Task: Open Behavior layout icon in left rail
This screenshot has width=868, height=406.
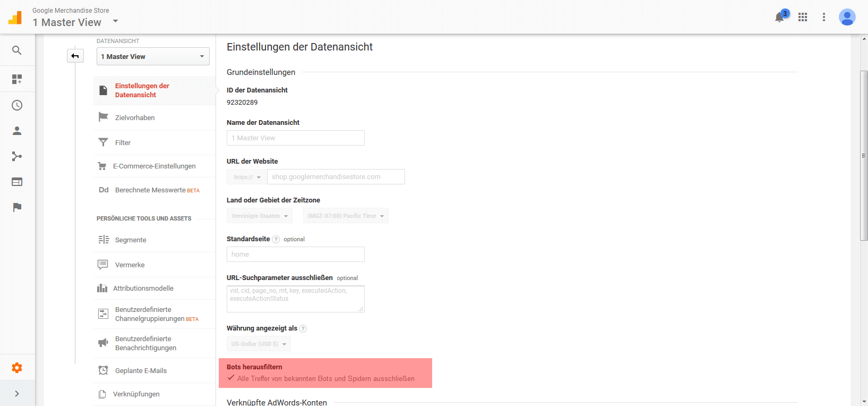Action: point(17,182)
